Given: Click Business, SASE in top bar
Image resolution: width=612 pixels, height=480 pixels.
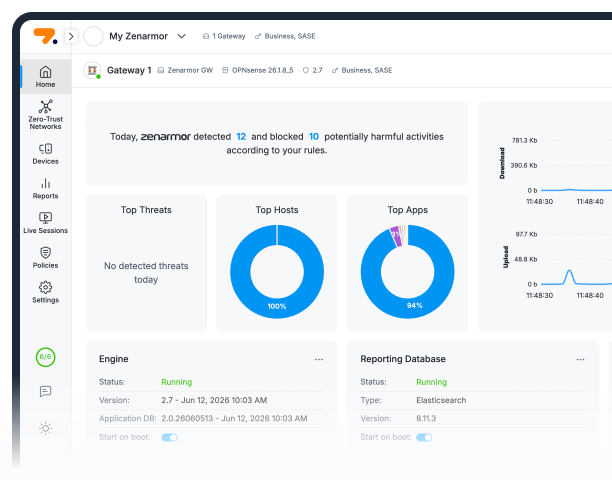Looking at the screenshot, I should click(285, 36).
